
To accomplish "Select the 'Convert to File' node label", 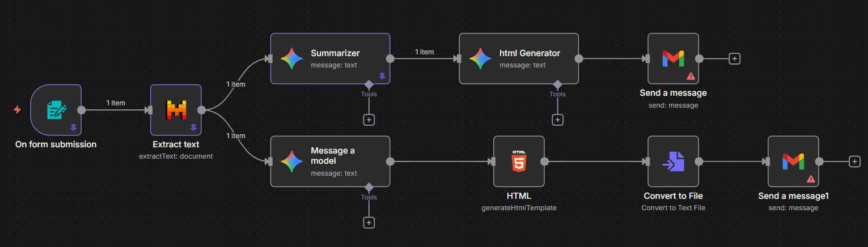I will point(673,196).
